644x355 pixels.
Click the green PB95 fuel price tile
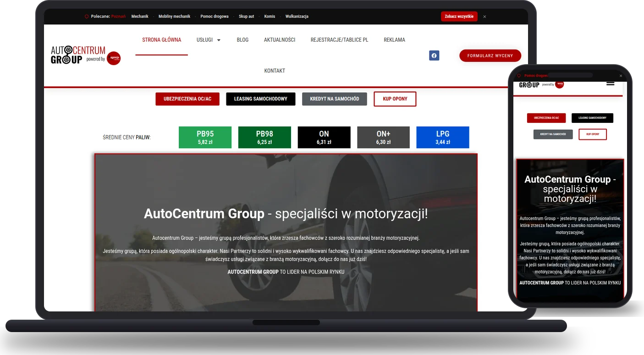pyautogui.click(x=205, y=138)
